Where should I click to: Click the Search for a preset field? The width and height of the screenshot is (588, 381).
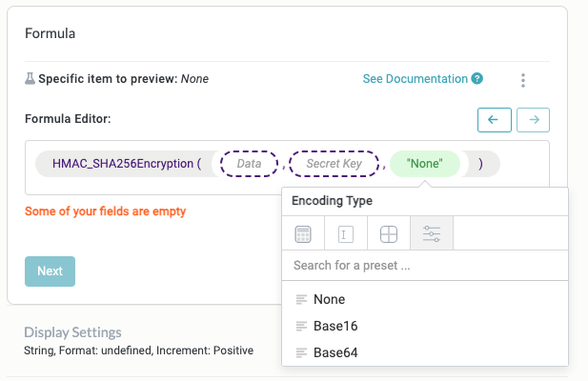pyautogui.click(x=424, y=266)
